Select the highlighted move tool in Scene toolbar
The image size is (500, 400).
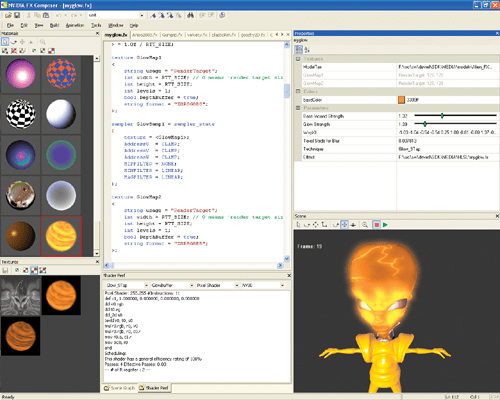point(344,225)
